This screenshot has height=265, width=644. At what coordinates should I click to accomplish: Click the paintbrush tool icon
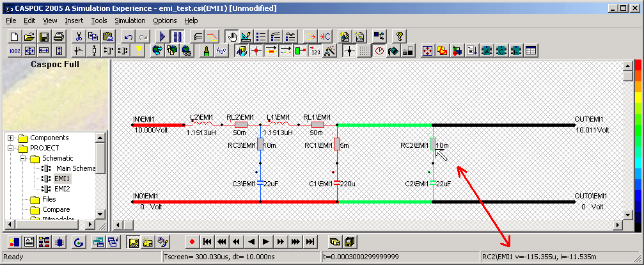(x=207, y=51)
